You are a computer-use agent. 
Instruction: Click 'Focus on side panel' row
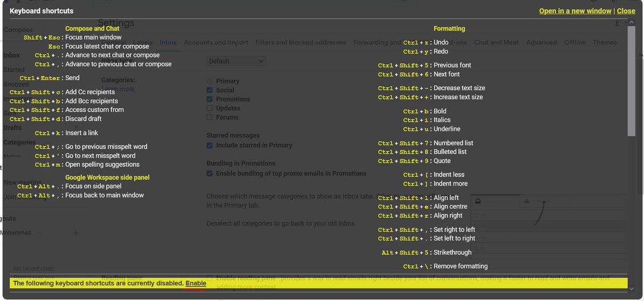pyautogui.click(x=69, y=186)
